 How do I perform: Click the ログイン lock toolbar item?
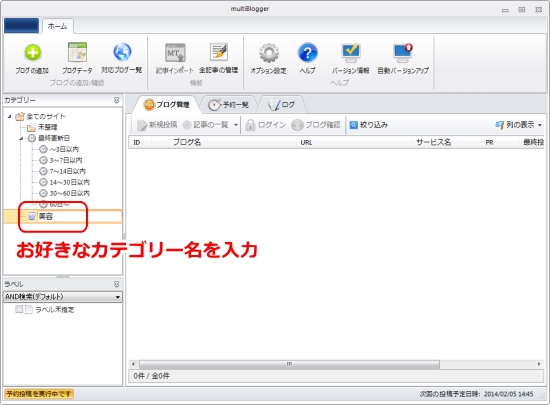[x=266, y=125]
